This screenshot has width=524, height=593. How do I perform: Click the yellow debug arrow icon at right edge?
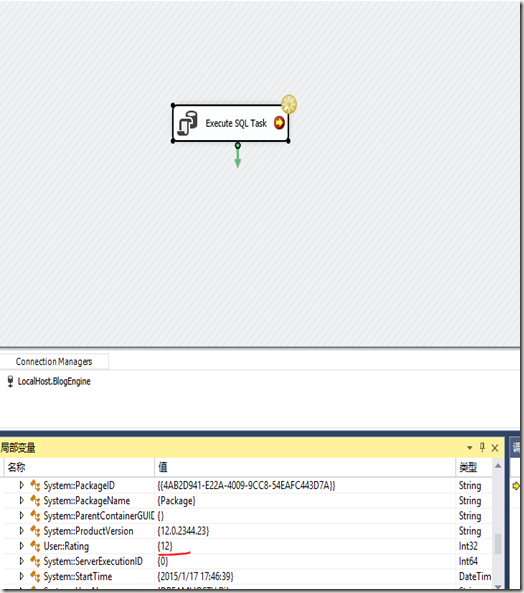click(x=516, y=486)
